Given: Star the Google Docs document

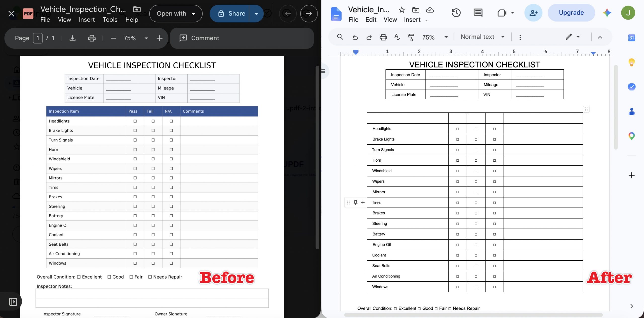Looking at the screenshot, I should (x=401, y=10).
